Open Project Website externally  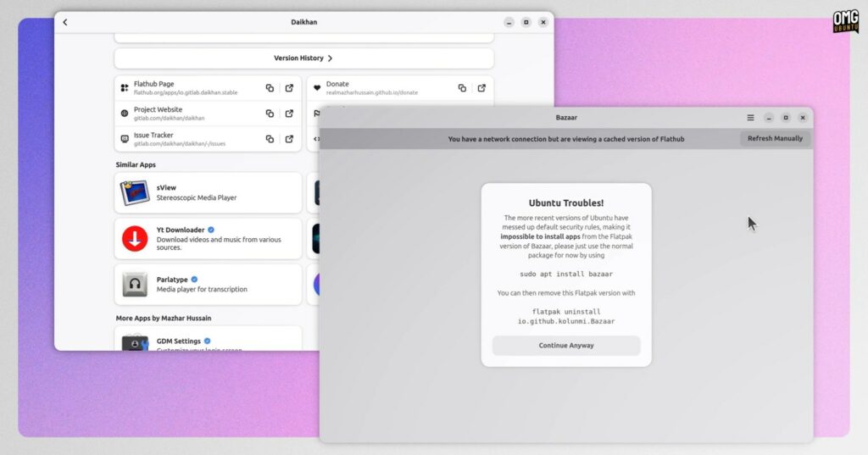[x=289, y=114]
